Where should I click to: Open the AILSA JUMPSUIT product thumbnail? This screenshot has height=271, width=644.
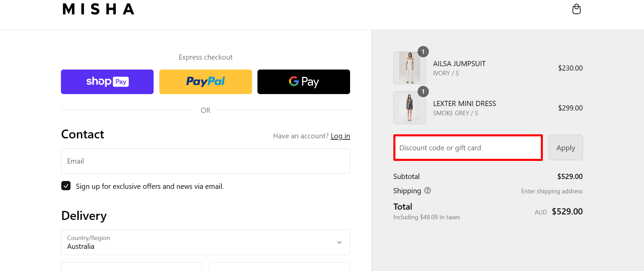409,68
